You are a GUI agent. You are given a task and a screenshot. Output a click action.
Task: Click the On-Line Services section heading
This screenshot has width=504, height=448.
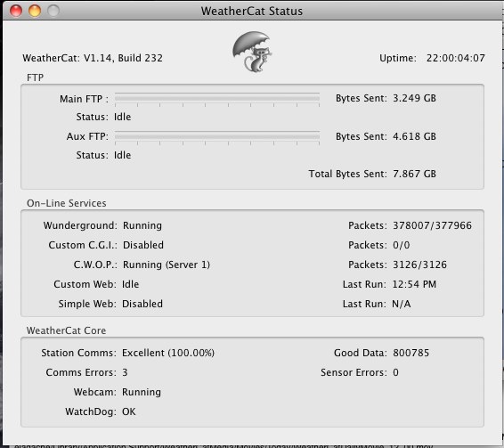tap(67, 203)
